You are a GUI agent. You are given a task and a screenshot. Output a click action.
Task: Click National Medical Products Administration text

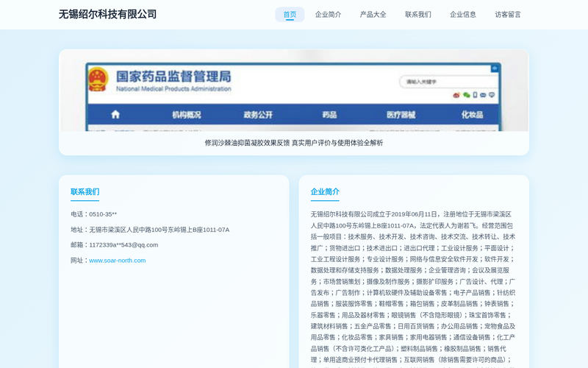(x=173, y=89)
